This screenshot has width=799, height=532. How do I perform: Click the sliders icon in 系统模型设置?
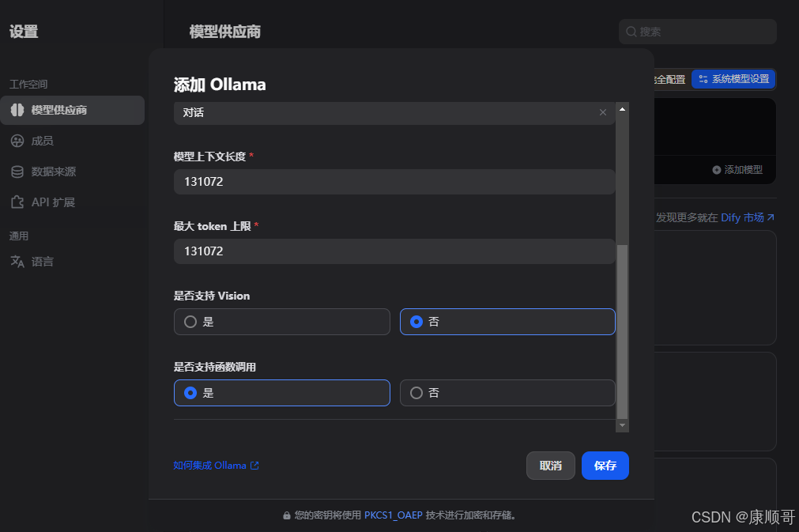(x=703, y=79)
